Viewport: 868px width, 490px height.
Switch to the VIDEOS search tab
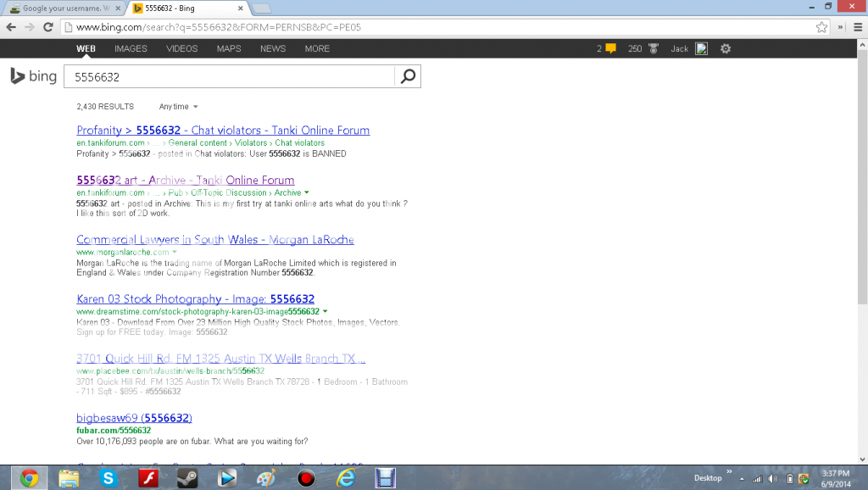[x=181, y=49]
